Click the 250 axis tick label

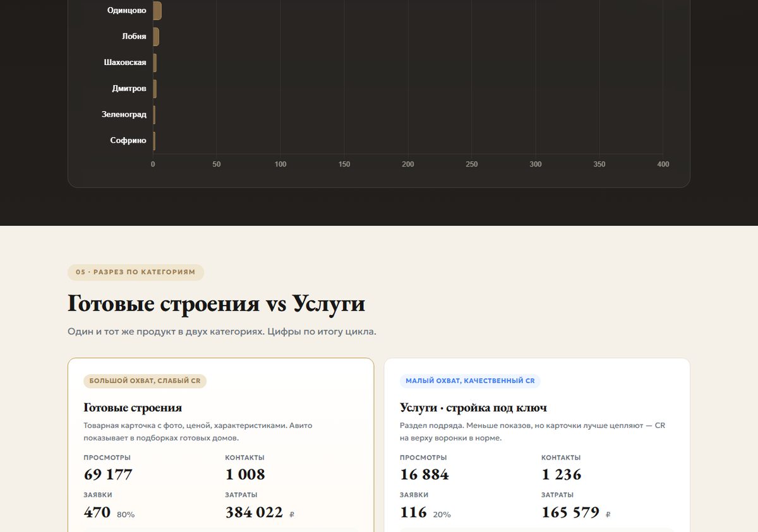pyautogui.click(x=472, y=164)
